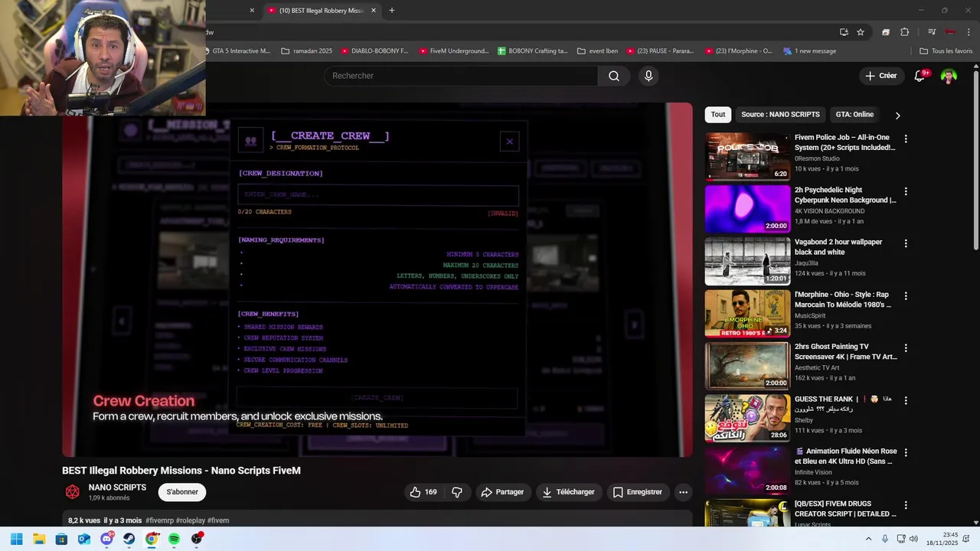
Task: Open options menu for FiveM Police Job video
Action: click(906, 139)
